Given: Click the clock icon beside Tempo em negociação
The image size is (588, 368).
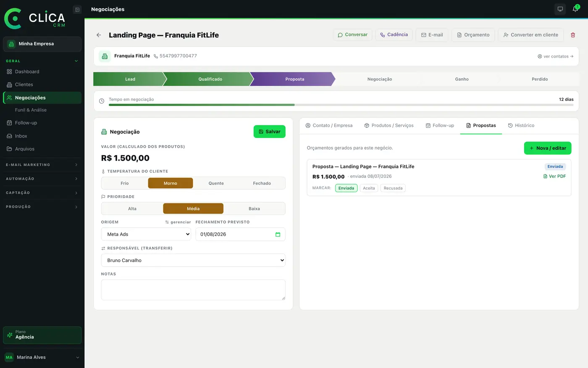Looking at the screenshot, I should coord(102,101).
